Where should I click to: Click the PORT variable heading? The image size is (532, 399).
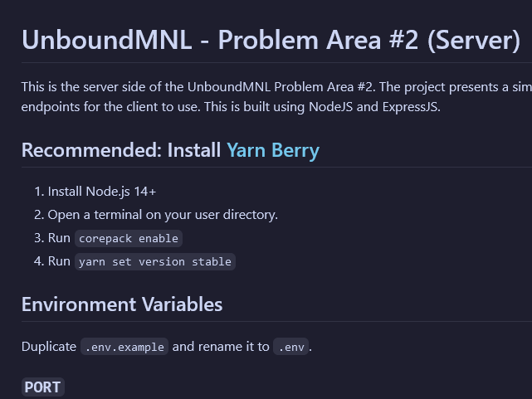[42, 387]
